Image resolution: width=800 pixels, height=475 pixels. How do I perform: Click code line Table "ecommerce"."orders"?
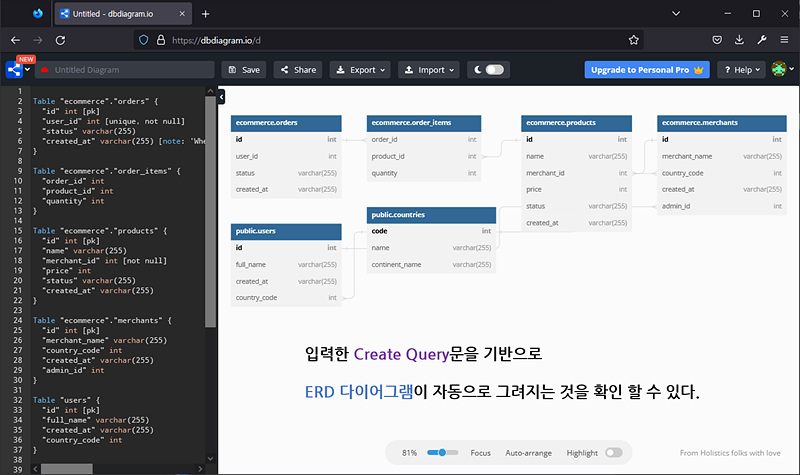click(x=95, y=101)
